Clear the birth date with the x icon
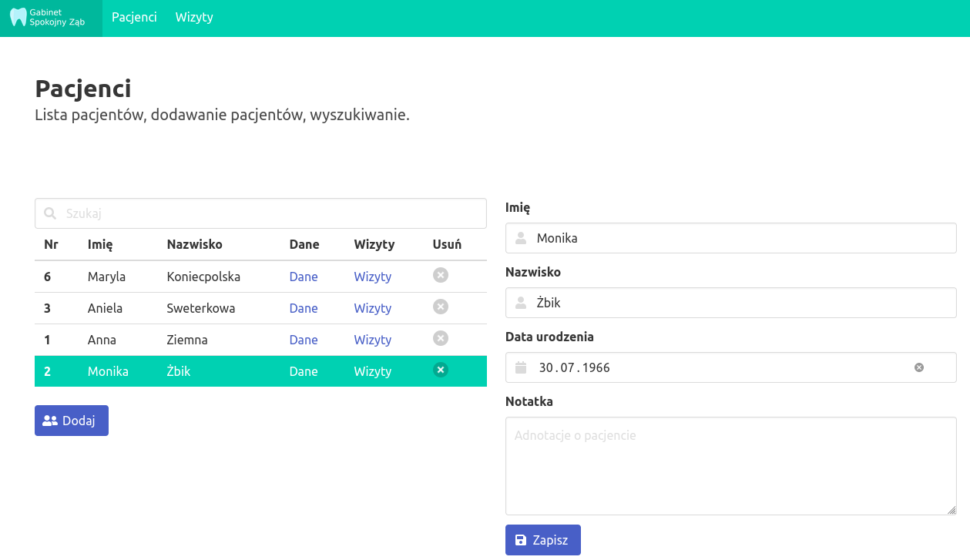This screenshot has height=560, width=970. (x=918, y=367)
